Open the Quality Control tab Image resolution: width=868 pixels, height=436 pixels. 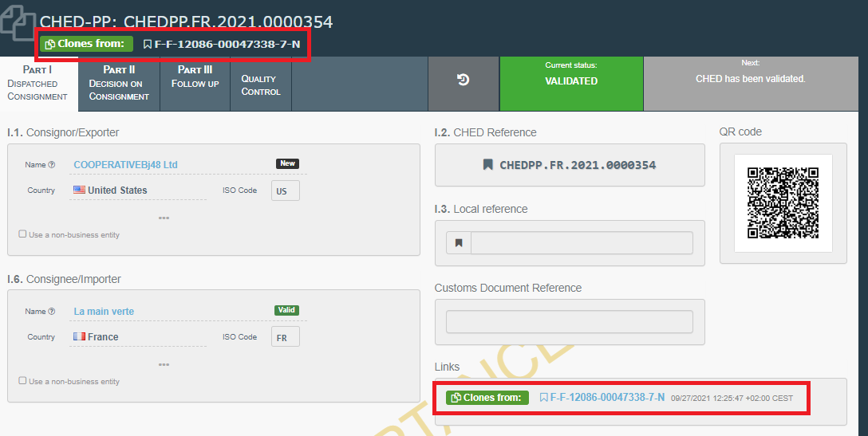[x=261, y=84]
